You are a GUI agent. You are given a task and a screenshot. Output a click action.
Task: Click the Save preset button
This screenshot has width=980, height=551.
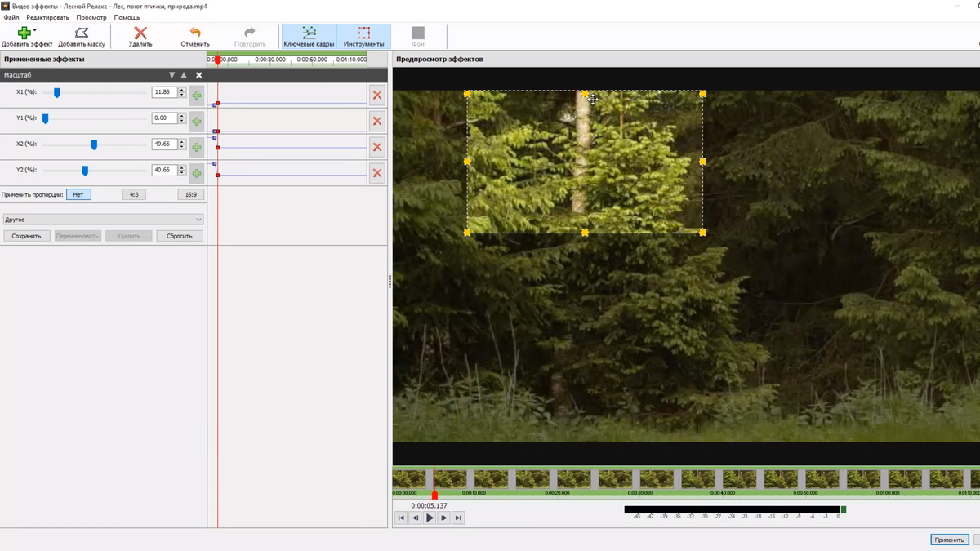coord(27,236)
